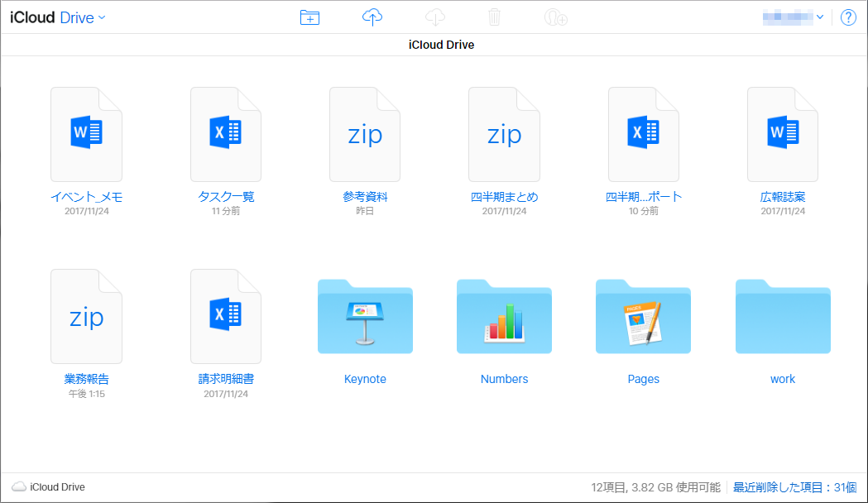The height and width of the screenshot is (503, 868).
Task: Click the iCloud logo at top left
Action: [31, 17]
